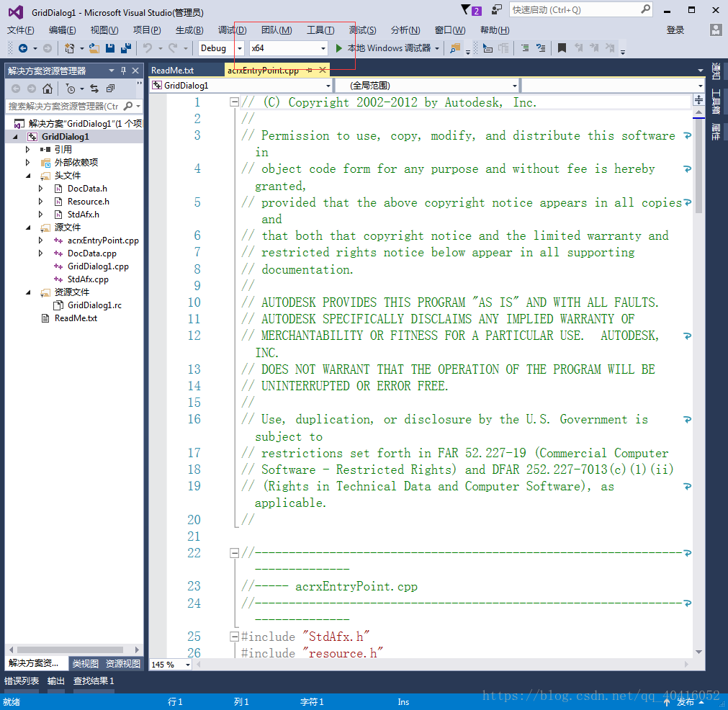Collapse the copyright comment block at line 1
This screenshot has height=710, width=728.
point(235,102)
